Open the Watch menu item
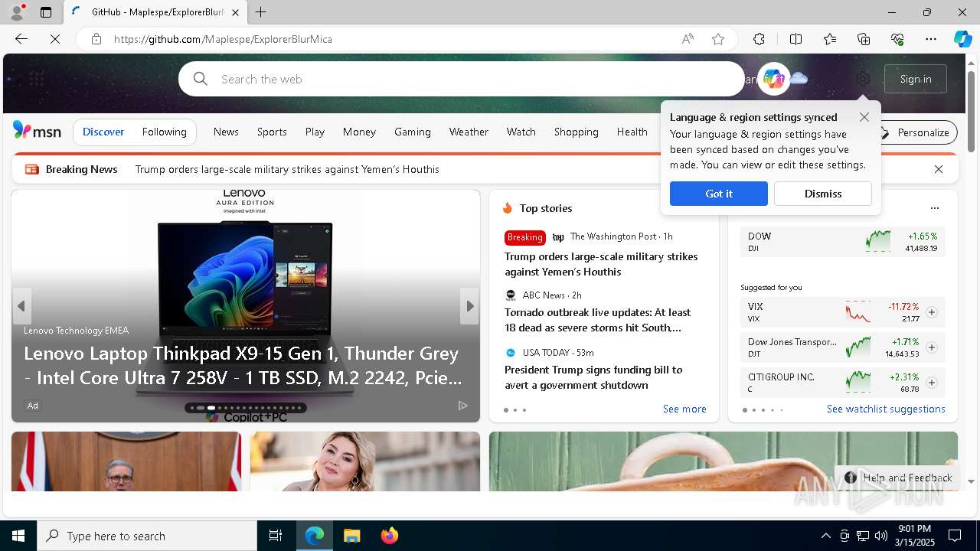This screenshot has height=551, width=980. click(521, 132)
